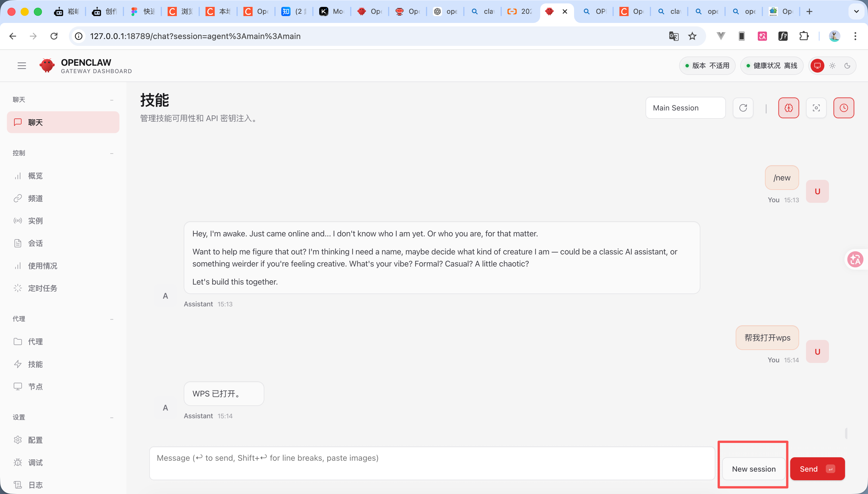Toggle focus mode frame icon

(x=816, y=108)
